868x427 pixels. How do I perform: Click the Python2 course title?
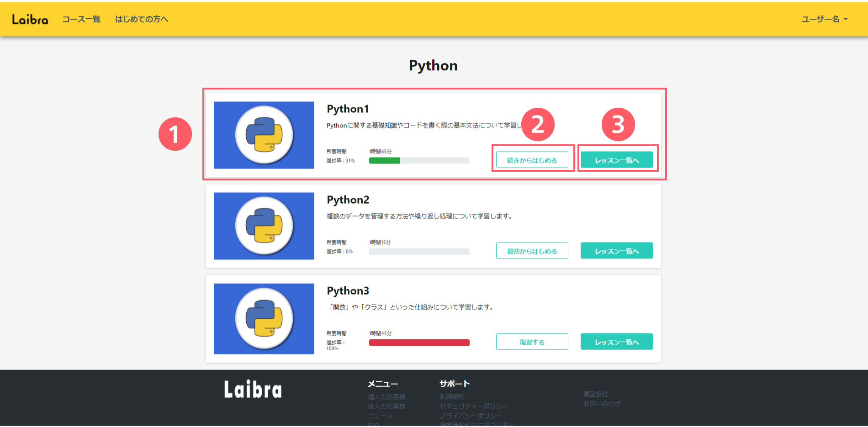[348, 200]
